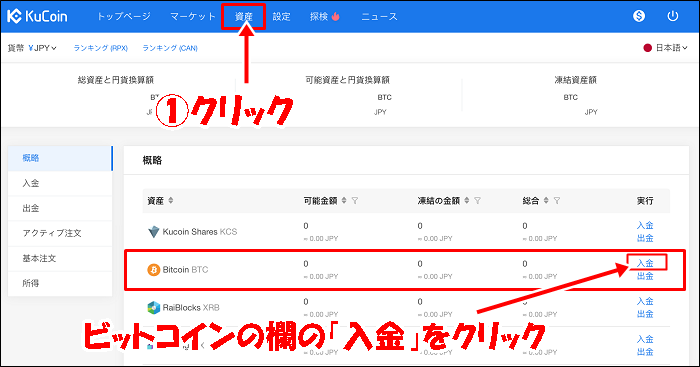
Task: Click the Bitcoin BTC coin icon
Action: tap(153, 270)
